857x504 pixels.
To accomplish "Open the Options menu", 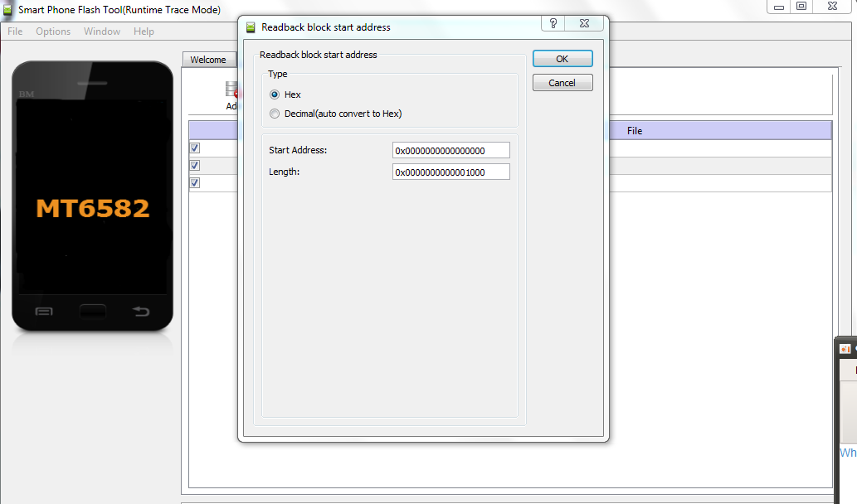I will click(53, 31).
